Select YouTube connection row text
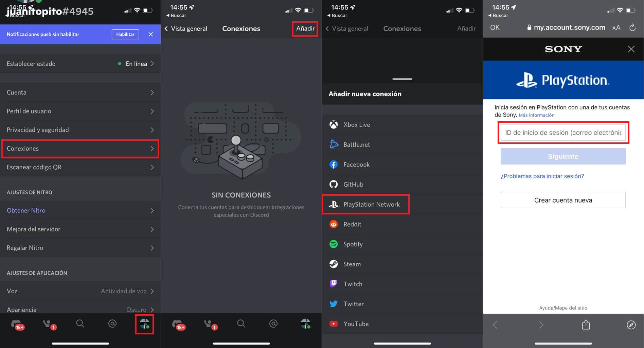The height and width of the screenshot is (348, 644). 356,324
